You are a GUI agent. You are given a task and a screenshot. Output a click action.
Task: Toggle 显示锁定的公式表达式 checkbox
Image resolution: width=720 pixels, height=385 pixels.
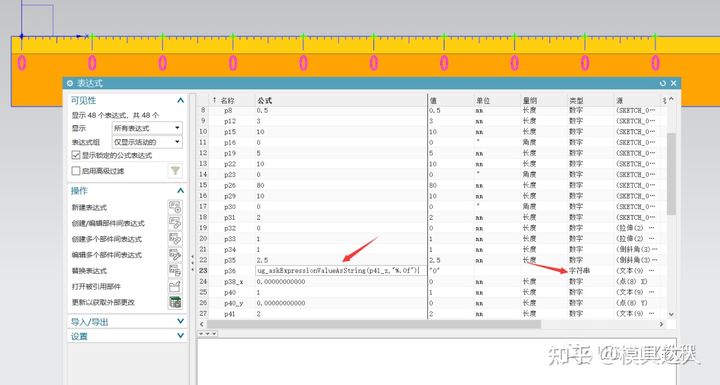76,155
